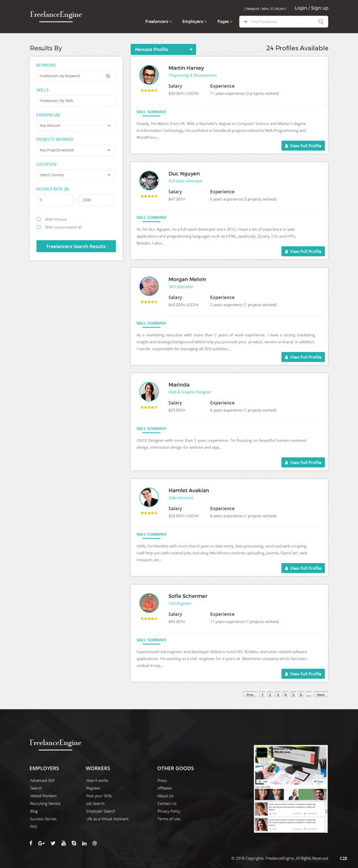The height and width of the screenshot is (868, 358).
Task: Click the Freelancers Search Results button
Action: [76, 247]
